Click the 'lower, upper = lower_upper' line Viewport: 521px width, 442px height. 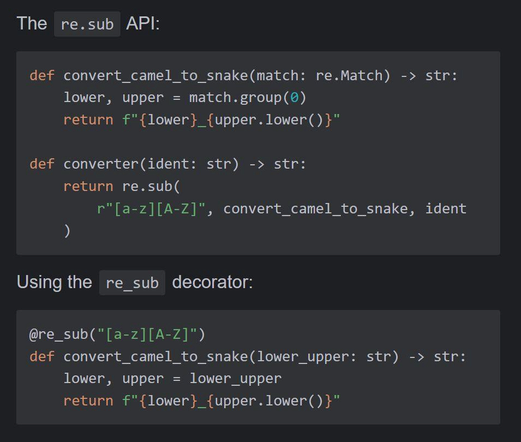[x=172, y=379]
